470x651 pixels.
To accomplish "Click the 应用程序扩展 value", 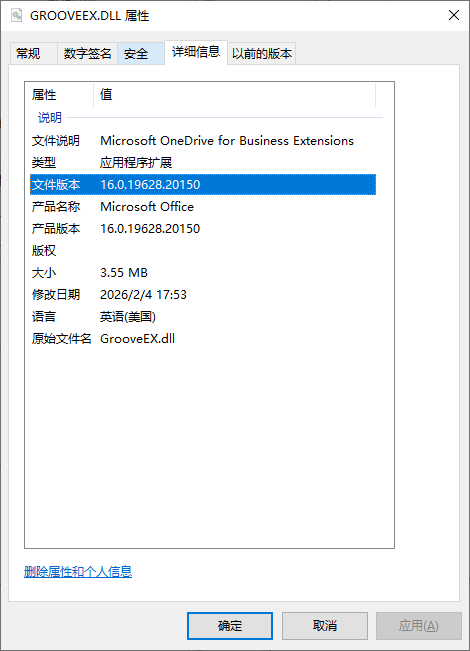I will pyautogui.click(x=136, y=163).
